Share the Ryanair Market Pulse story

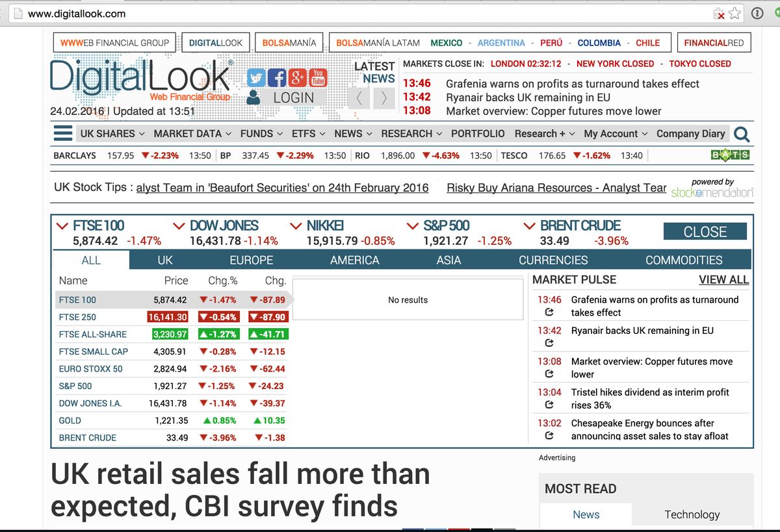[549, 343]
